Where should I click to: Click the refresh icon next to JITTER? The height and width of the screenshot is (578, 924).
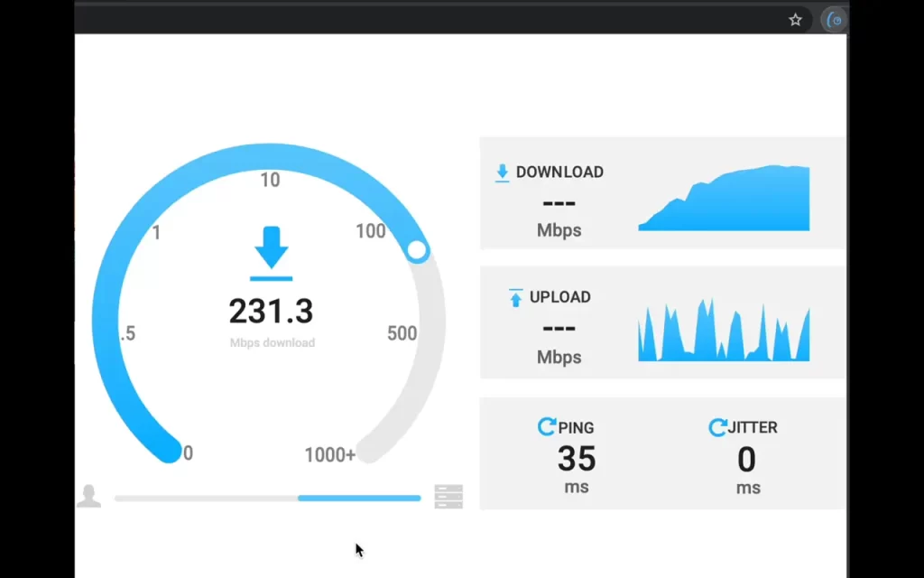point(719,426)
